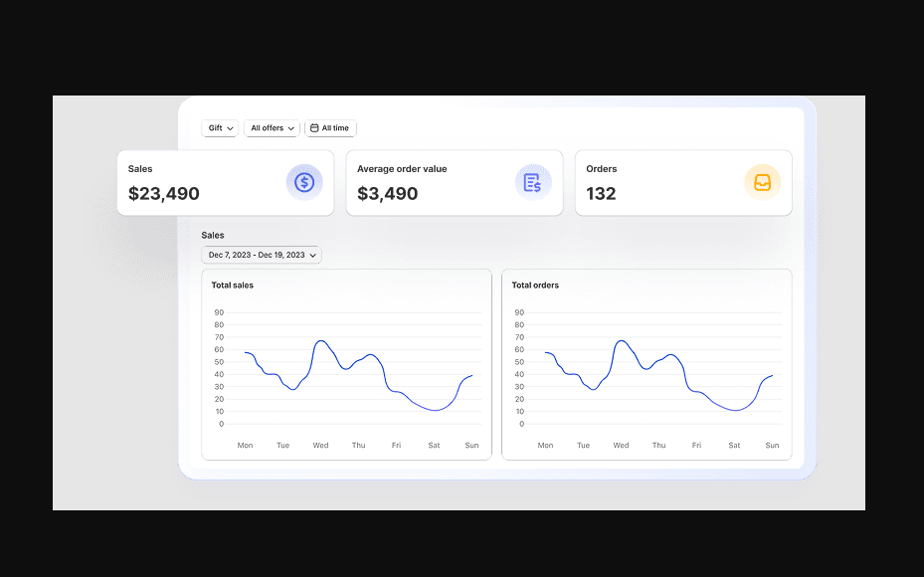Click the dollar coin Sales icon
This screenshot has height=577, width=924.
304,182
